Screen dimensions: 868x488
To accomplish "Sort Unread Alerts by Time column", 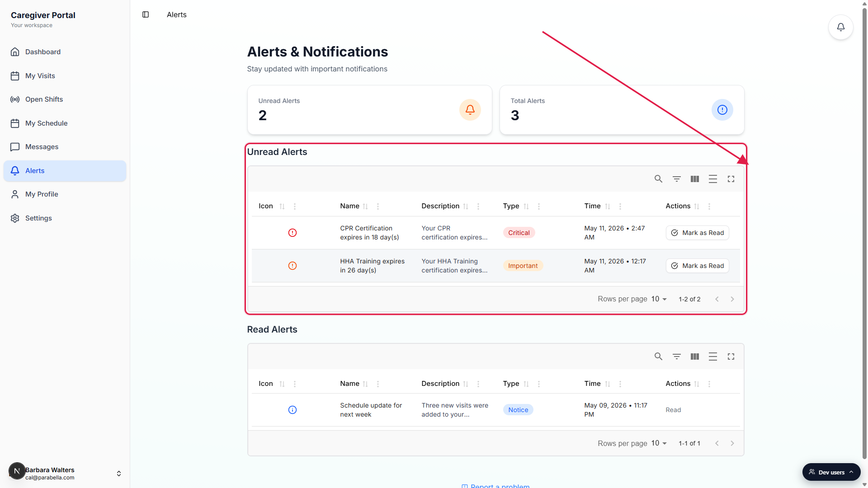I will [x=608, y=206].
